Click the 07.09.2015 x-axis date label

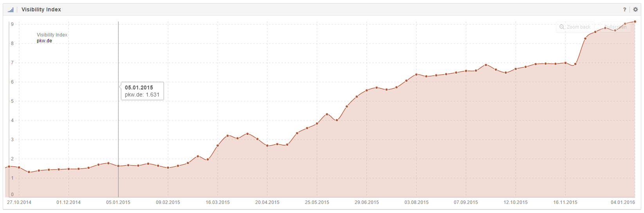point(466,202)
